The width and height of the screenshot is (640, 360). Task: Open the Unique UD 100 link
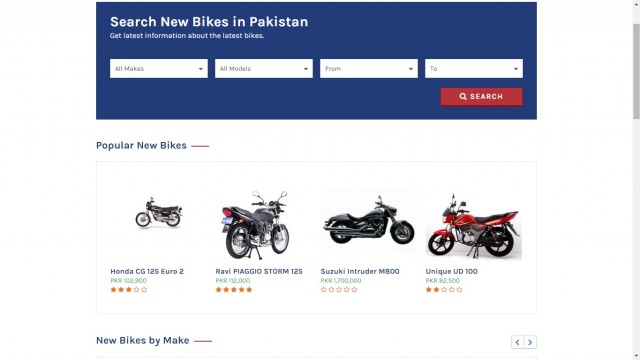[x=451, y=271]
